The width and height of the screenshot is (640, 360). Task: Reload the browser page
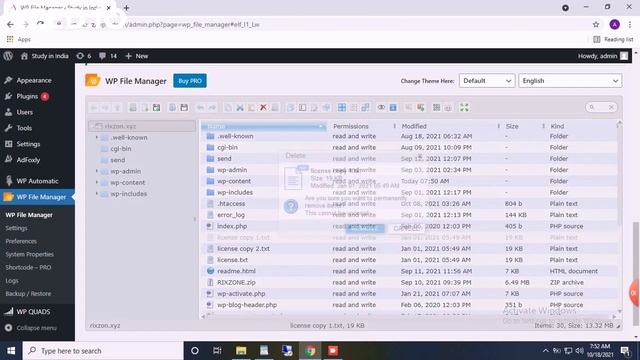tap(40, 24)
